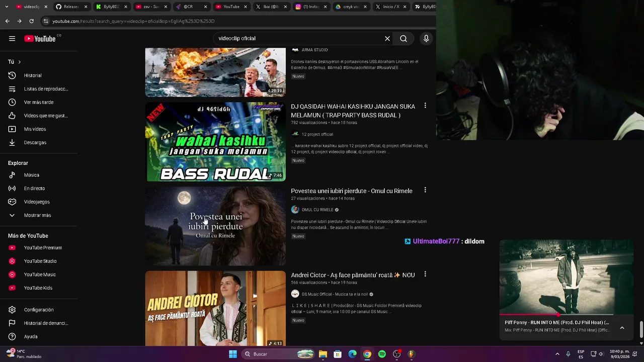Start voice search with microphone icon
The width and height of the screenshot is (644, 362).
[426, 39]
